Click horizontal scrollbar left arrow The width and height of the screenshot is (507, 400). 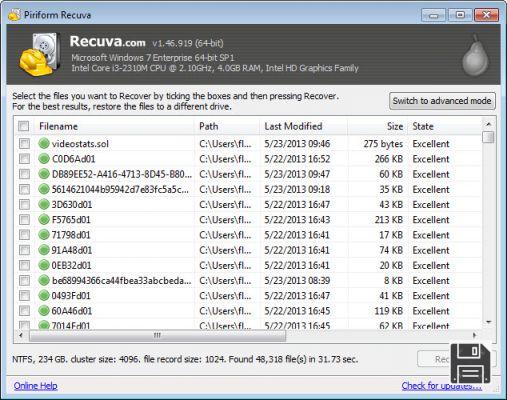pos(21,335)
